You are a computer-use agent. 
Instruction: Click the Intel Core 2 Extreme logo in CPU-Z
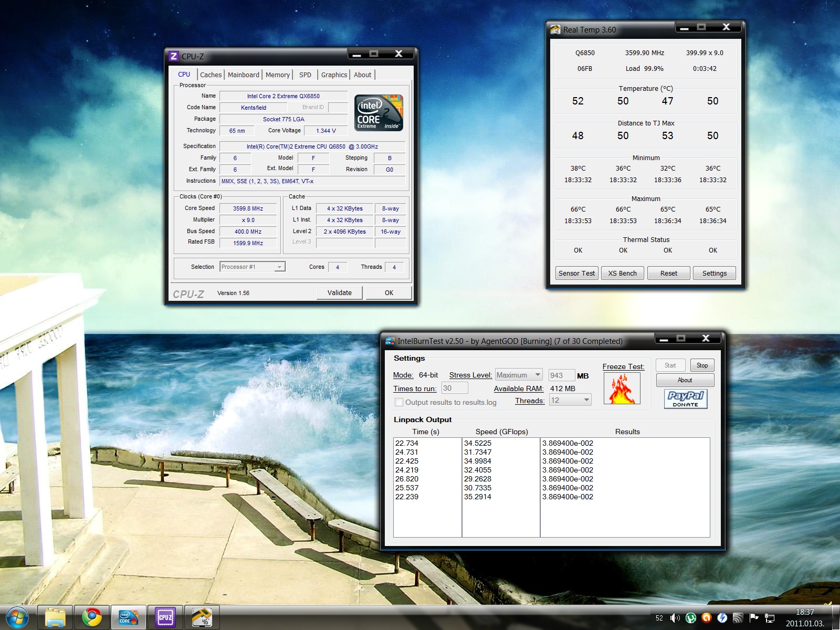(x=379, y=112)
